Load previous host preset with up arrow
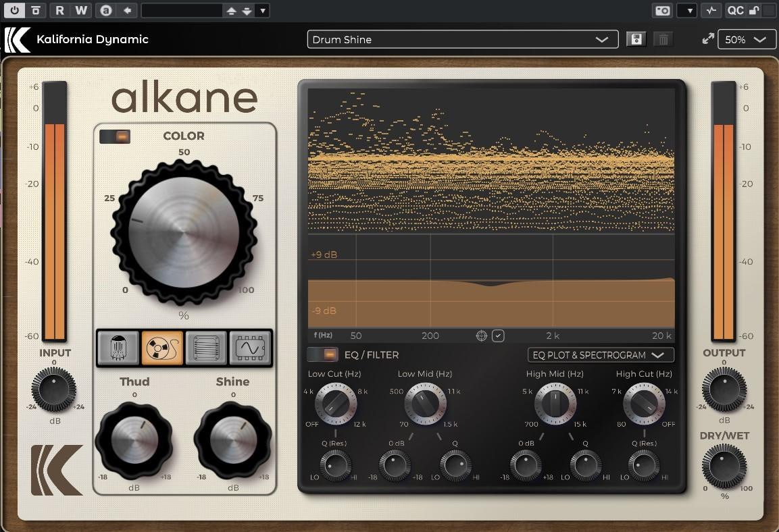This screenshot has width=779, height=532. [x=231, y=10]
